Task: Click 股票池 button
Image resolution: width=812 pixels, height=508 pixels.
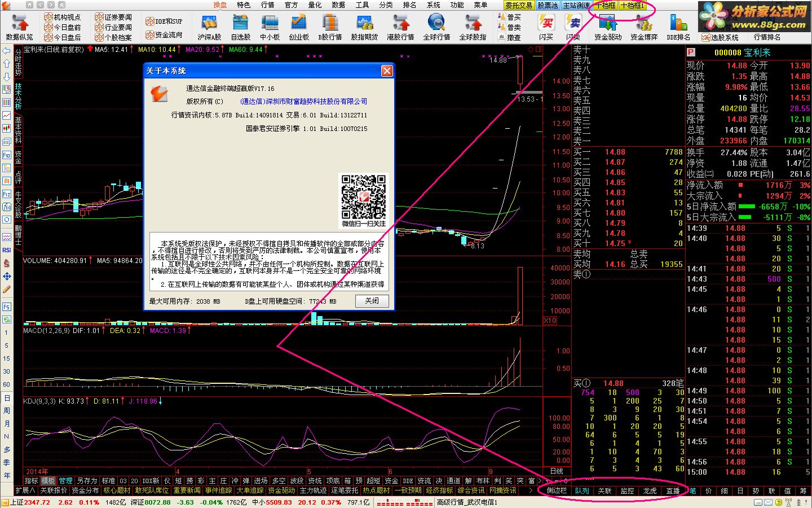Action: [548, 5]
